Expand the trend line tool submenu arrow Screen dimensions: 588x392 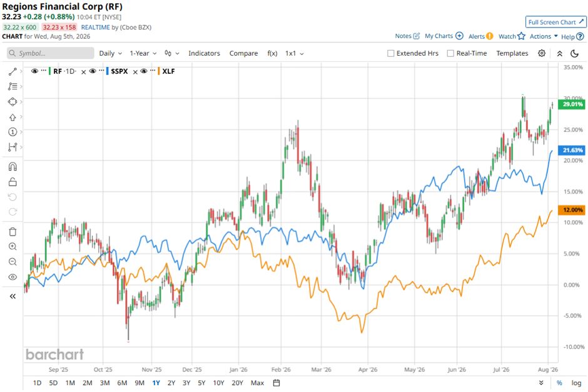[x=21, y=71]
